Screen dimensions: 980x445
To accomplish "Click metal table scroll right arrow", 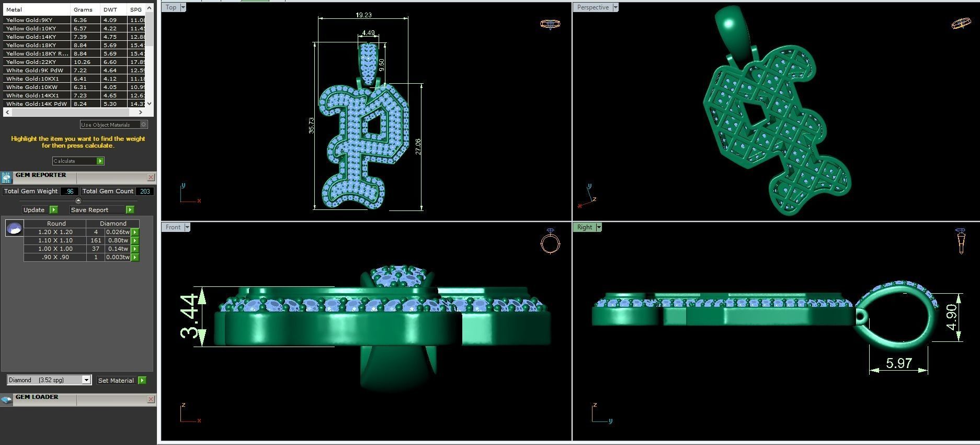I will click(x=141, y=112).
